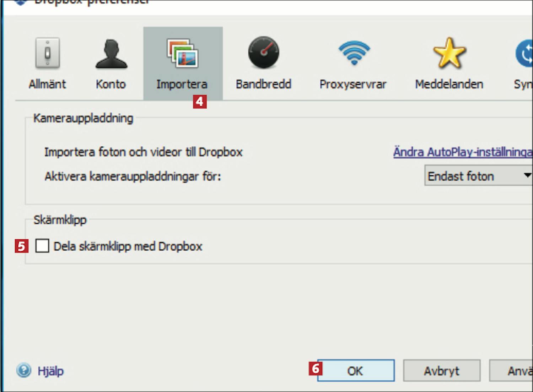Switch to the Allmänt tab label

(47, 84)
